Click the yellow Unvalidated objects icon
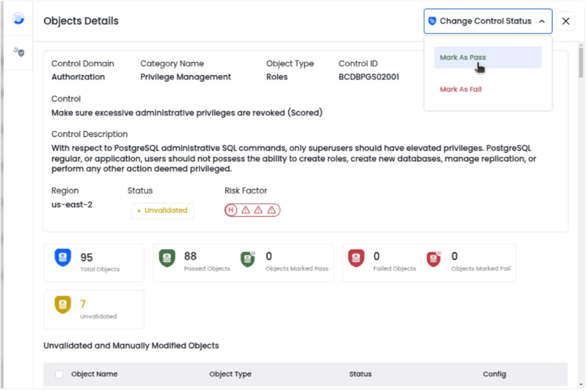 click(x=63, y=305)
